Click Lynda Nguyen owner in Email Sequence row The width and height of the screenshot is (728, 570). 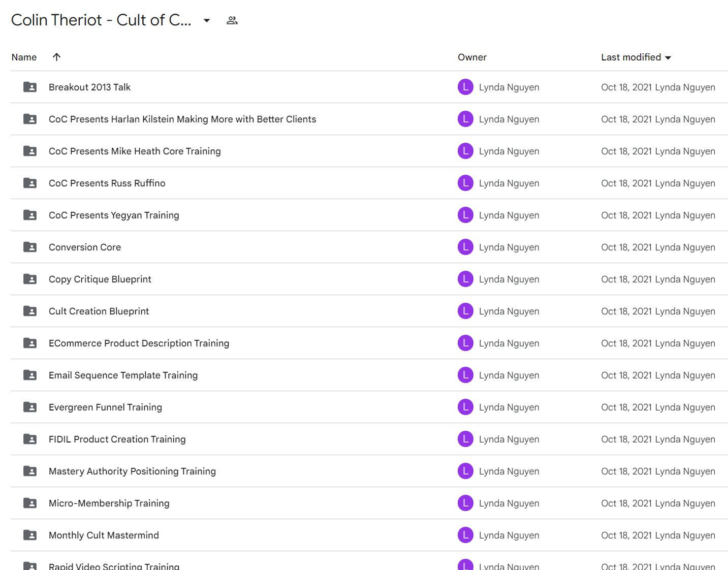509,375
